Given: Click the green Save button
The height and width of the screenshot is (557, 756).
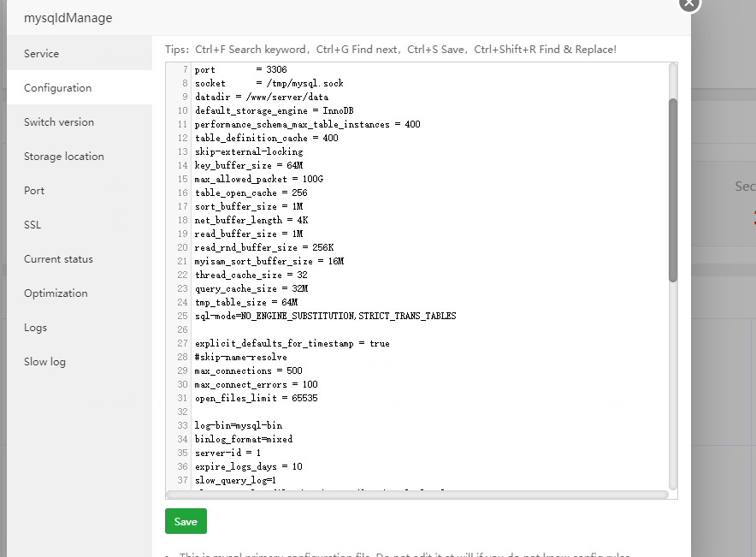Looking at the screenshot, I should [x=186, y=521].
